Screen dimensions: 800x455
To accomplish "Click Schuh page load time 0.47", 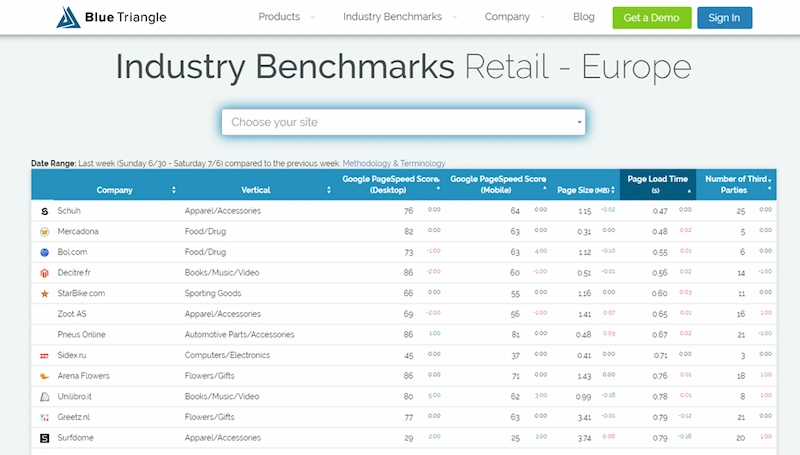I will pos(660,211).
